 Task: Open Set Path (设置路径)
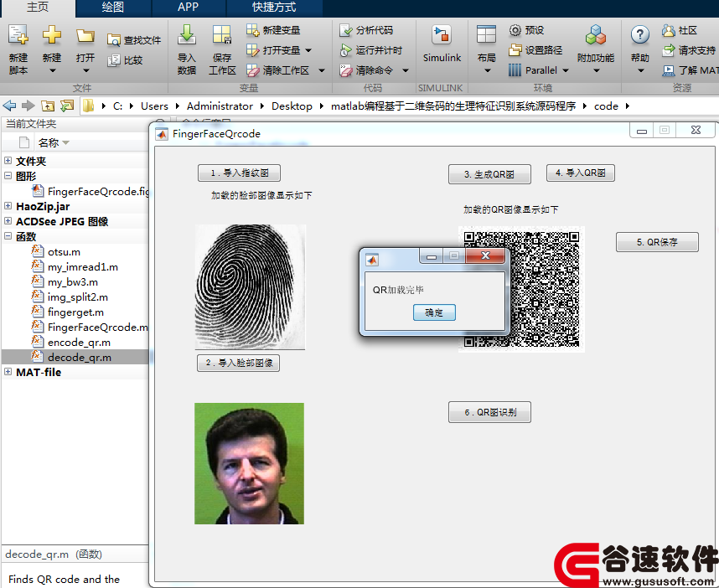[x=535, y=50]
